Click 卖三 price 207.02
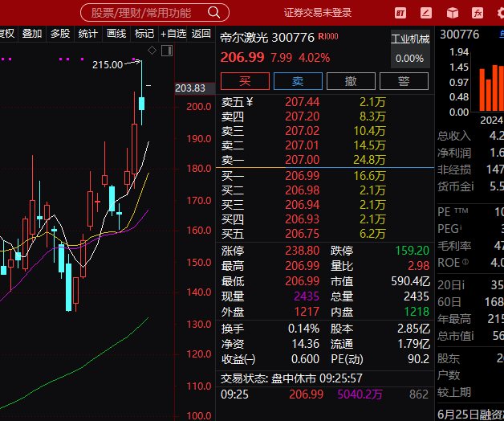The image size is (504, 421). pyautogui.click(x=302, y=131)
